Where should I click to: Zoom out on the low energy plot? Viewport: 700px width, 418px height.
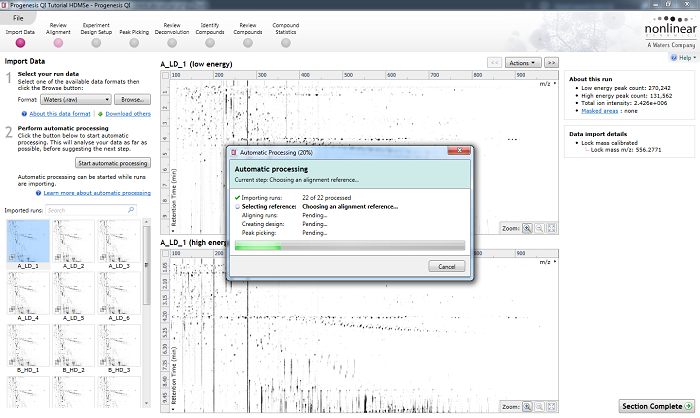click(x=540, y=228)
